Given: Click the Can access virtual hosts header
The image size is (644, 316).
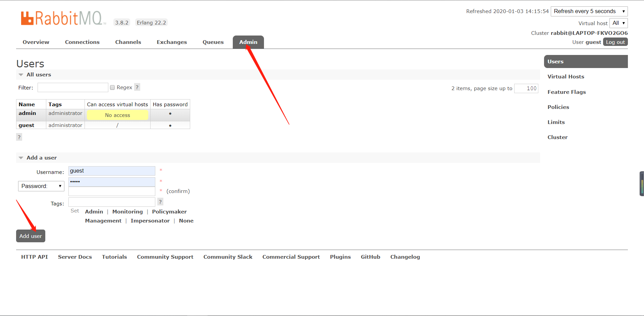Looking at the screenshot, I should [117, 104].
